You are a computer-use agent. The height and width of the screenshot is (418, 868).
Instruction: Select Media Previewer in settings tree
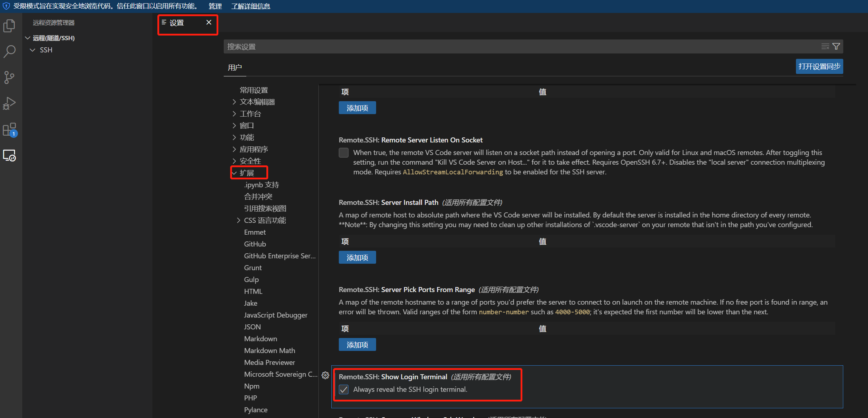click(x=270, y=362)
